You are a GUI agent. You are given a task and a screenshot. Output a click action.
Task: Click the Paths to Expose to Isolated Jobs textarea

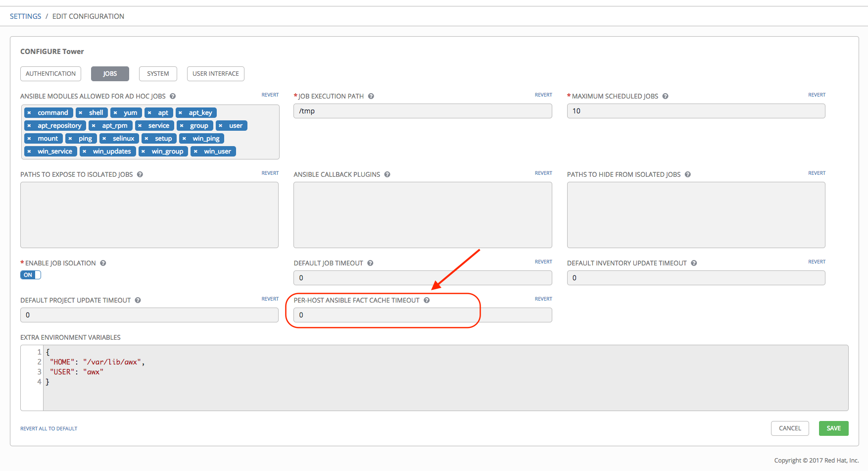click(149, 215)
